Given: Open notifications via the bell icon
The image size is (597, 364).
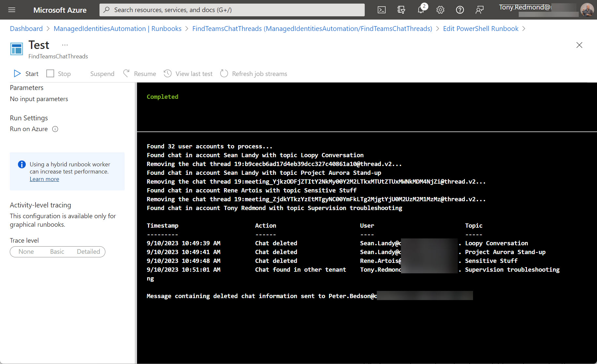Looking at the screenshot, I should point(421,10).
